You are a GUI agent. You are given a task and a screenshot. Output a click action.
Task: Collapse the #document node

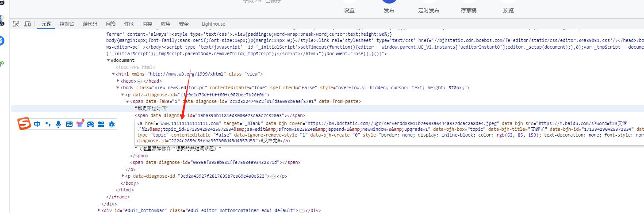(x=109, y=60)
